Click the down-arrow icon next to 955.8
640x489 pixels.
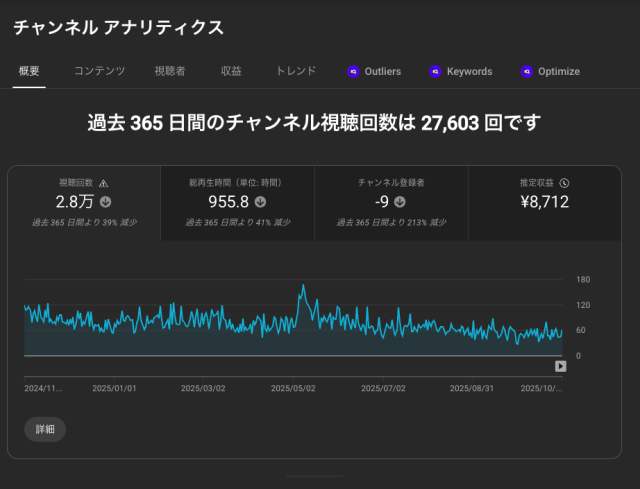[x=261, y=202]
